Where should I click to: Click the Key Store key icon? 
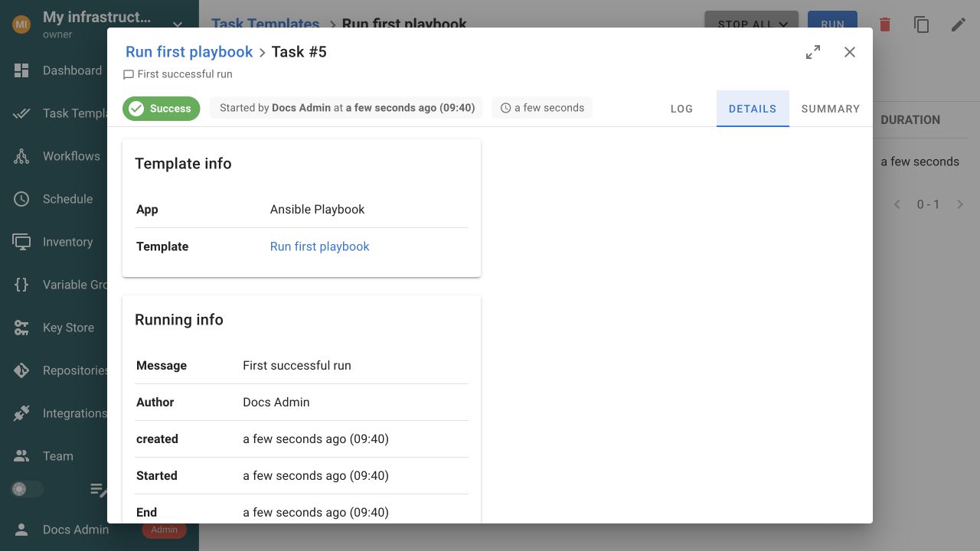pyautogui.click(x=21, y=328)
